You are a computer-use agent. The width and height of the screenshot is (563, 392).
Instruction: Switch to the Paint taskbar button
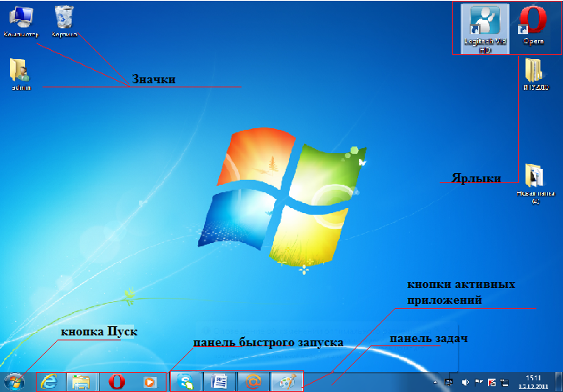(x=286, y=382)
